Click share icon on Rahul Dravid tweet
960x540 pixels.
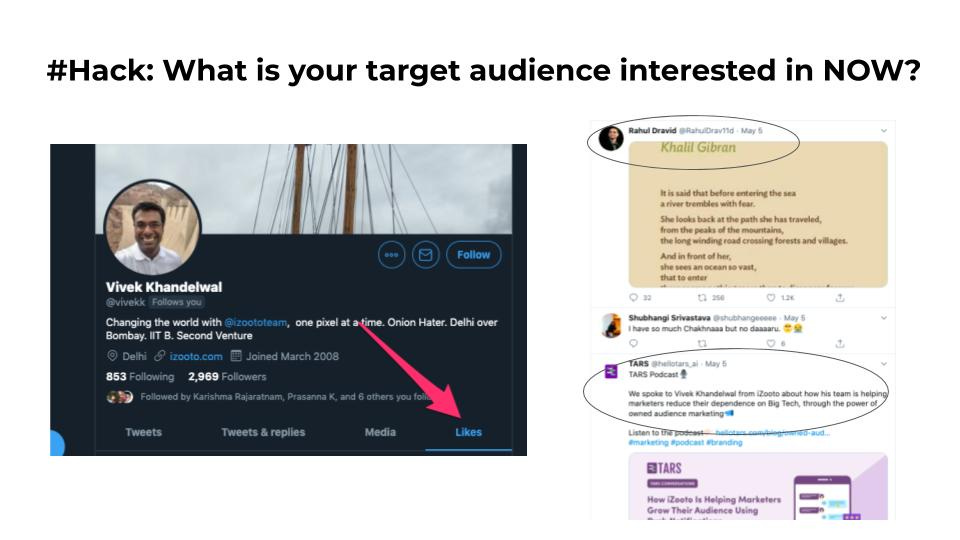pyautogui.click(x=840, y=298)
